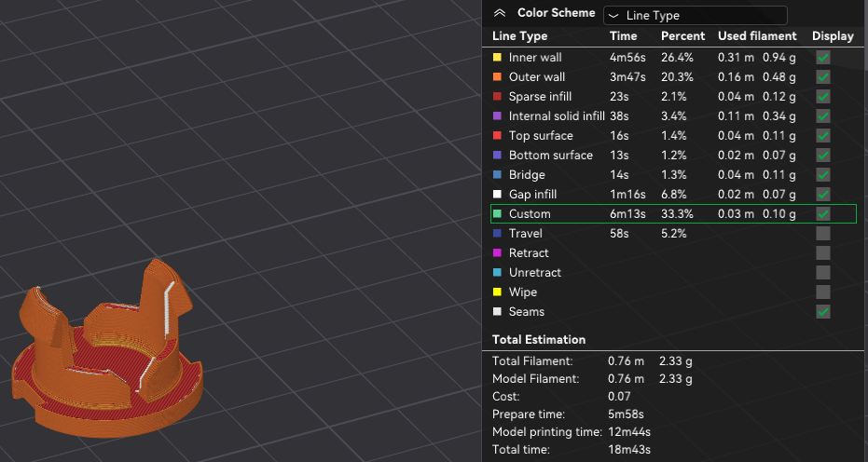This screenshot has height=462, width=868.
Task: Select the Wipe label
Action: point(522,292)
